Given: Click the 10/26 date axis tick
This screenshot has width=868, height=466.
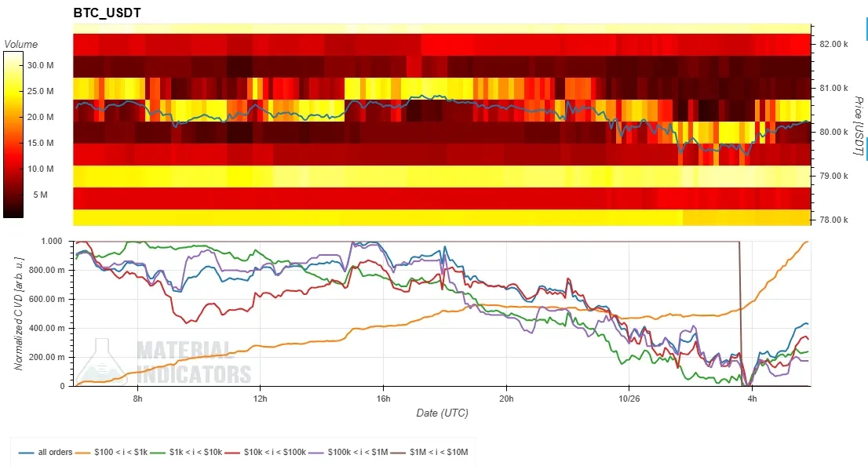Looking at the screenshot, I should [x=629, y=399].
